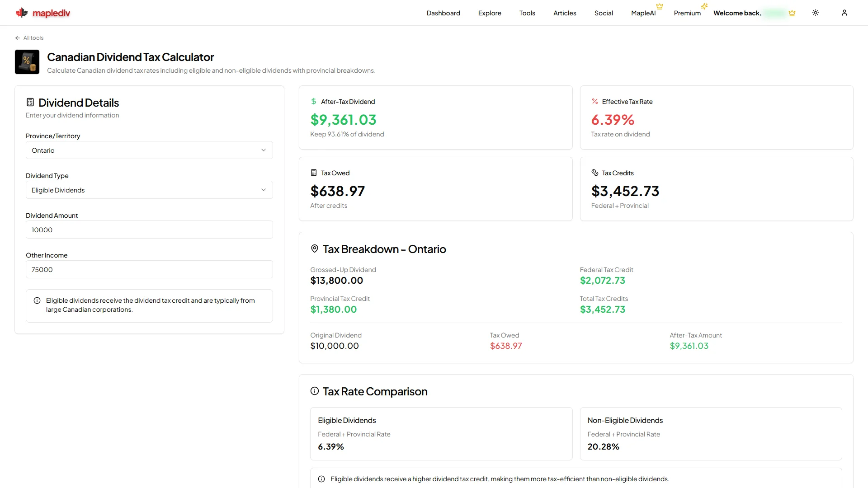
Task: Click the Non-Eligible Dividends comparison card
Action: 711,434
